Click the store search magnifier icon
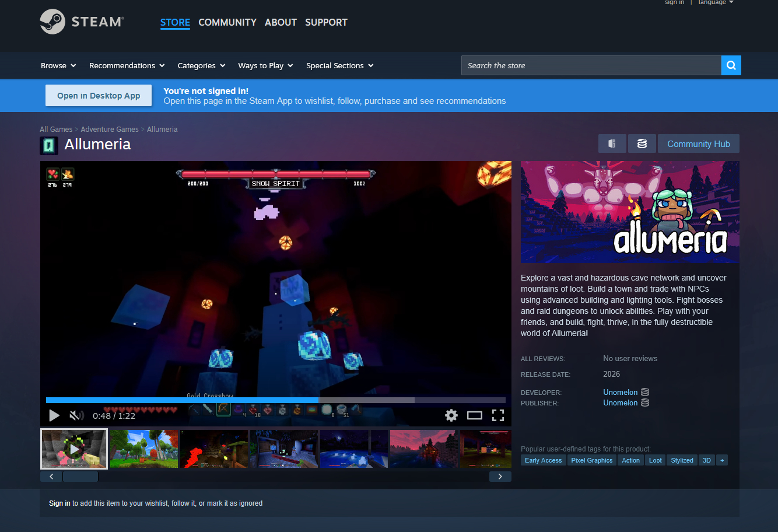The height and width of the screenshot is (532, 778). click(731, 65)
